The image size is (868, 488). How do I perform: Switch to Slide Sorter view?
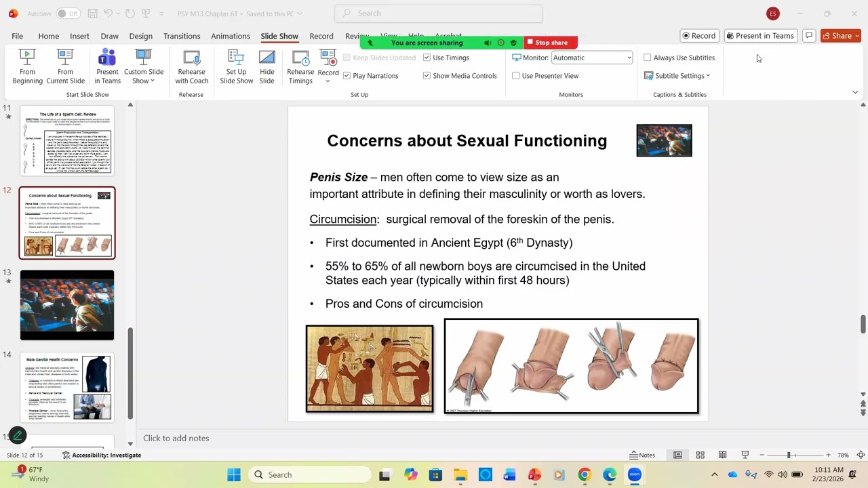click(700, 455)
